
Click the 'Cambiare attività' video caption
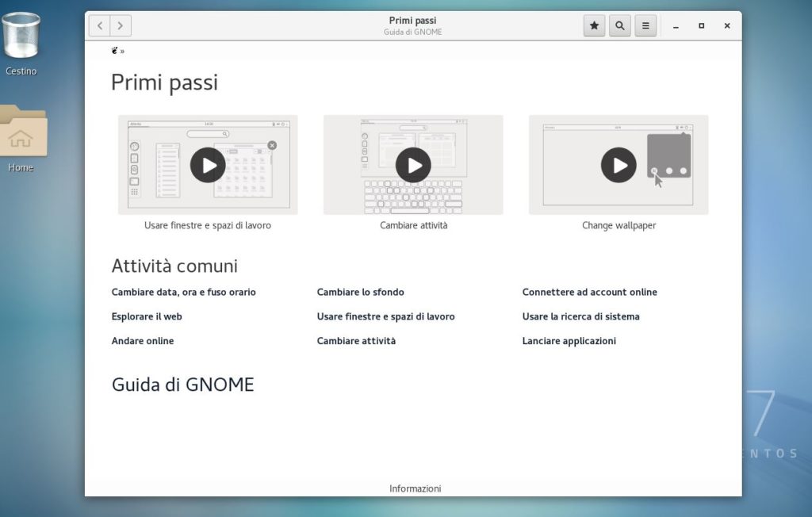[413, 225]
